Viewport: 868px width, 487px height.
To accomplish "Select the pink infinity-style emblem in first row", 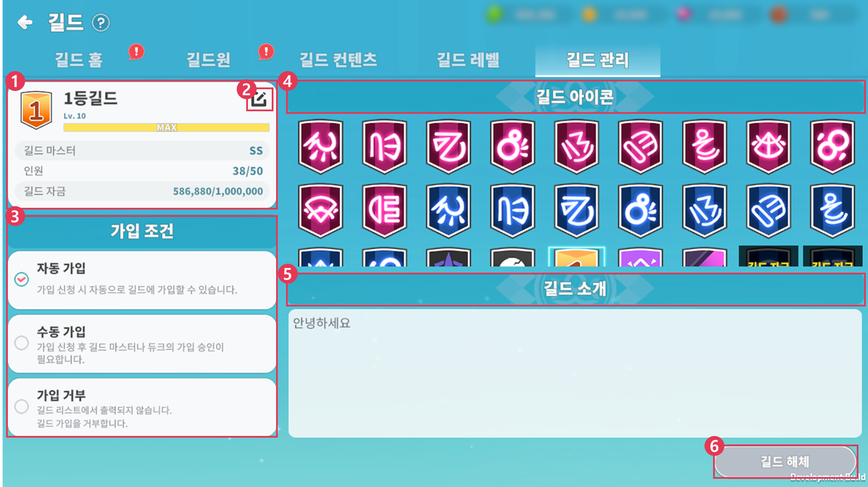I will tap(832, 146).
